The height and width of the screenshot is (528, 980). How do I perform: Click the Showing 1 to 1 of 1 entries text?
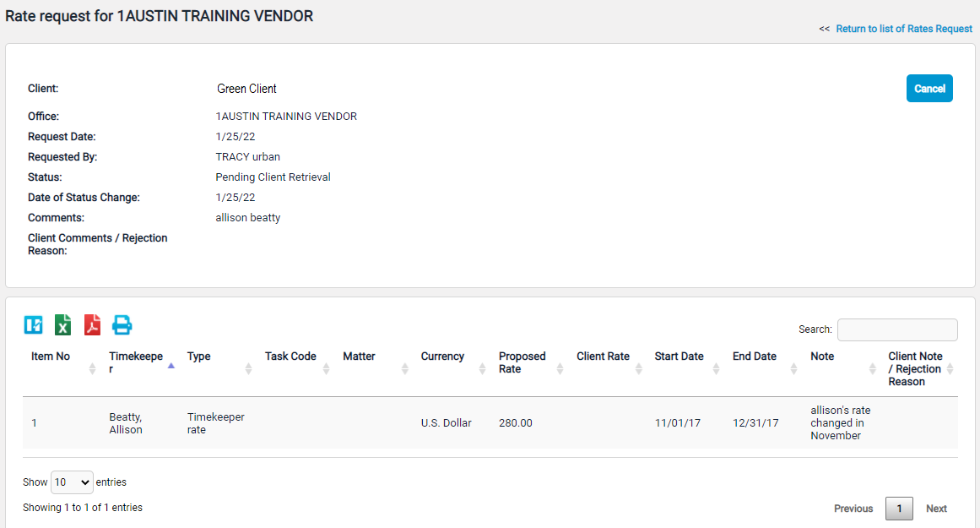83,508
